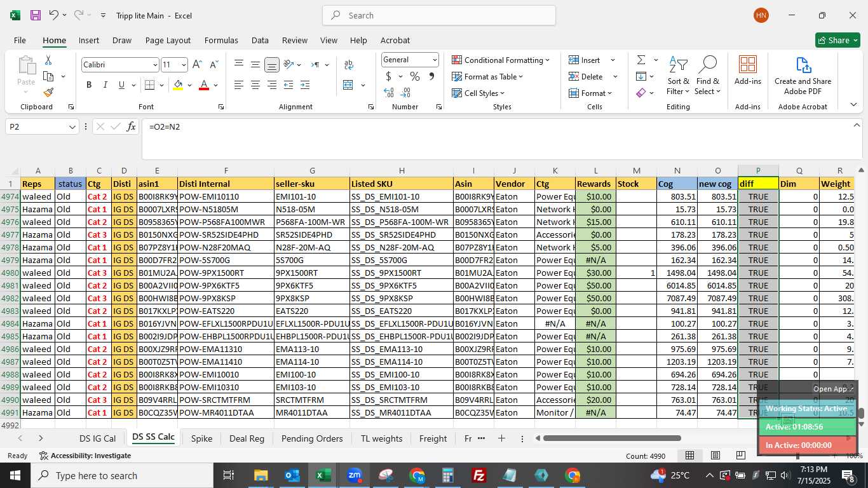
Task: Click the horizontal scrollbar thumb
Action: (x=612, y=438)
